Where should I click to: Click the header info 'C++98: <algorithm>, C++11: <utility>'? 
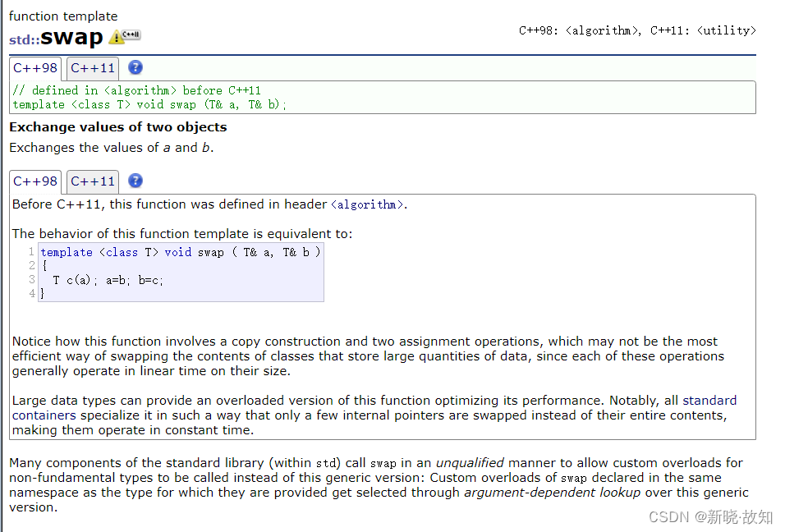(637, 30)
